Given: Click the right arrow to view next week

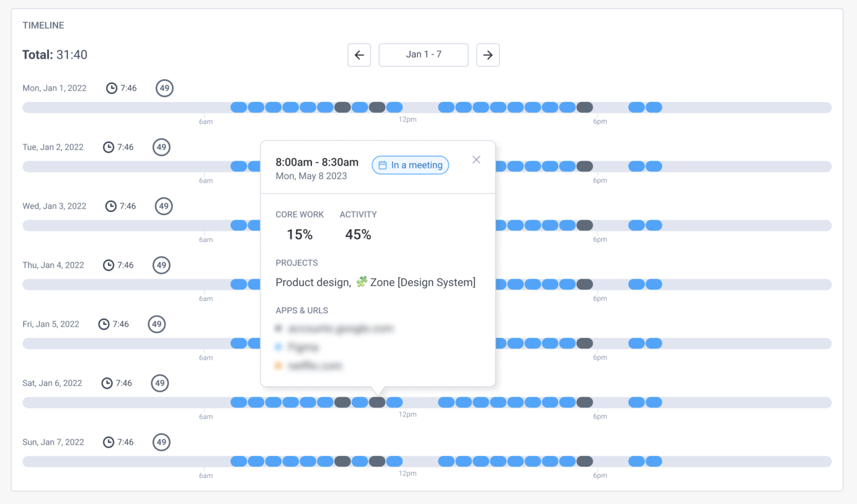Looking at the screenshot, I should tap(488, 55).
